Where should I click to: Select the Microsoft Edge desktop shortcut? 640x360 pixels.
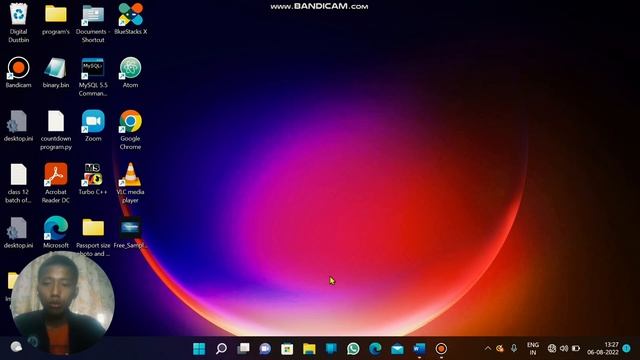point(56,233)
